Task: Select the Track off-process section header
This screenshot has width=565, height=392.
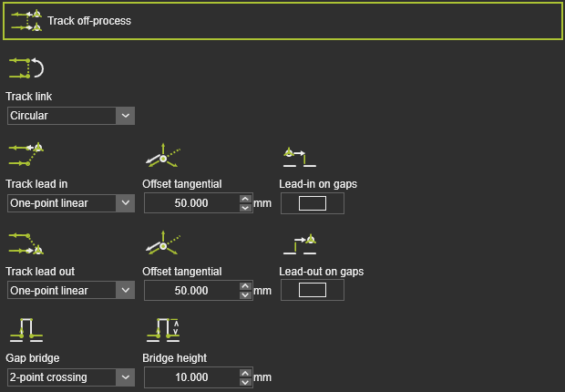Action: (282, 20)
